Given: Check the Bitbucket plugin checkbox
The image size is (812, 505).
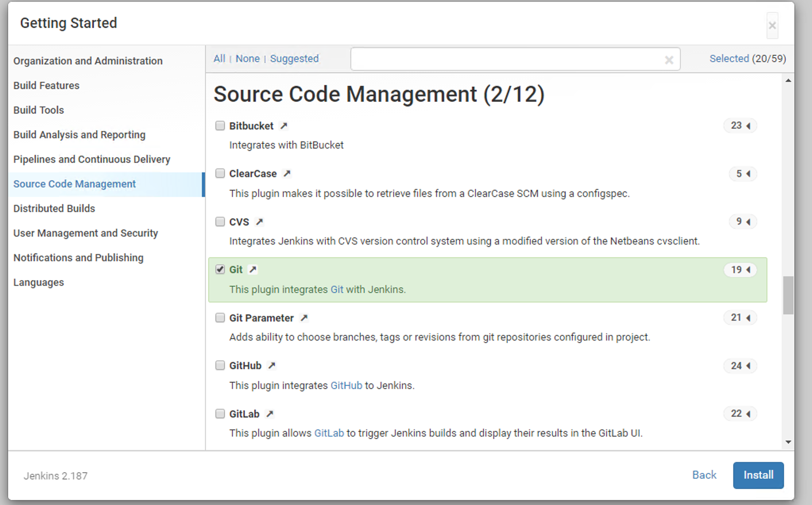Looking at the screenshot, I should [220, 125].
